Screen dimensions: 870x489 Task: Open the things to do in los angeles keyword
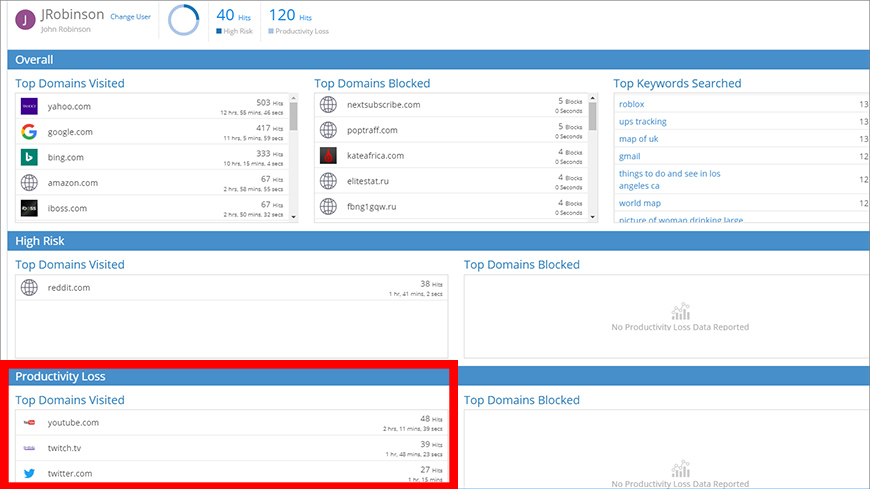[x=670, y=179]
